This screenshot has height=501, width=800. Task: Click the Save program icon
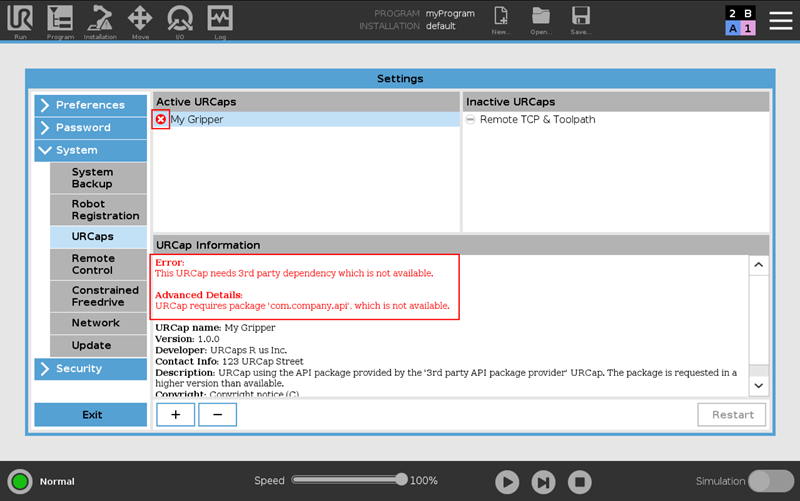(x=580, y=20)
